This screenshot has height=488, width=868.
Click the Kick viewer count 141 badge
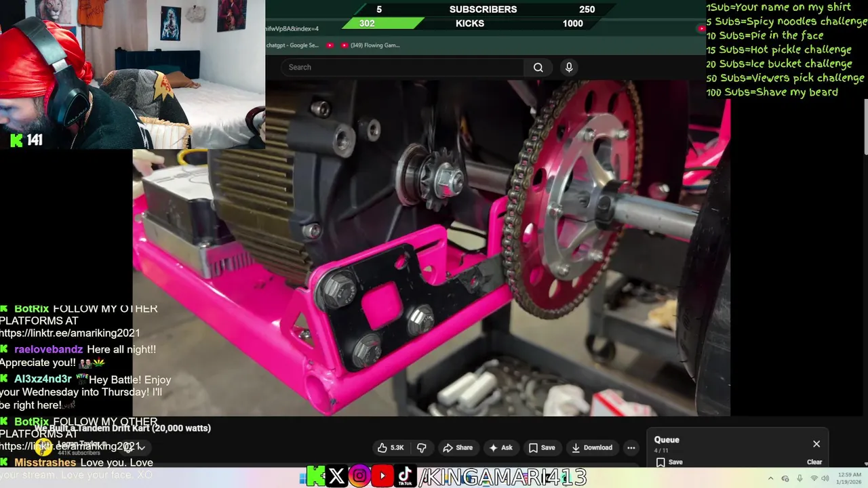coord(27,140)
